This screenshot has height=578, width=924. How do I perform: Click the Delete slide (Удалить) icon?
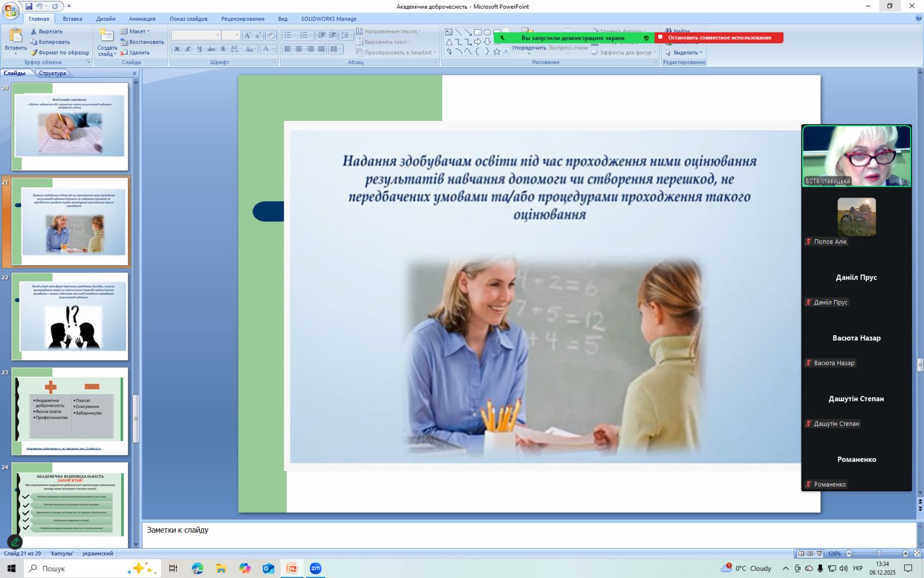pos(124,53)
